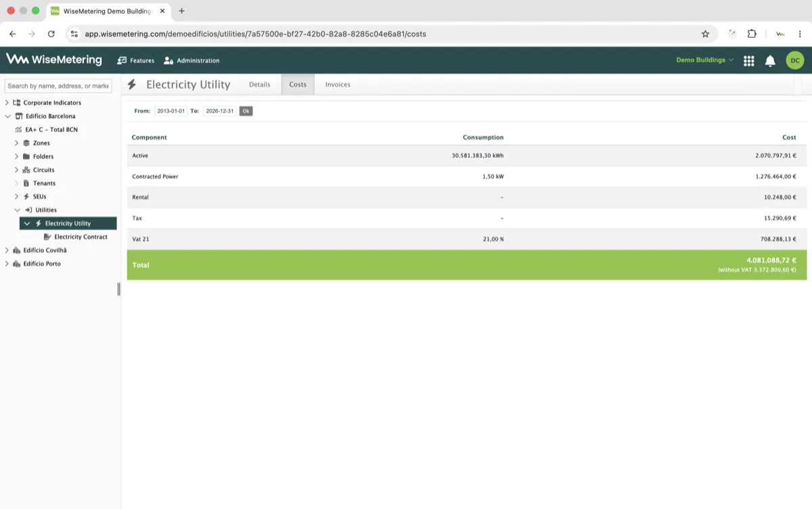
Task: Open the browser extensions puzzle icon
Action: tap(752, 33)
